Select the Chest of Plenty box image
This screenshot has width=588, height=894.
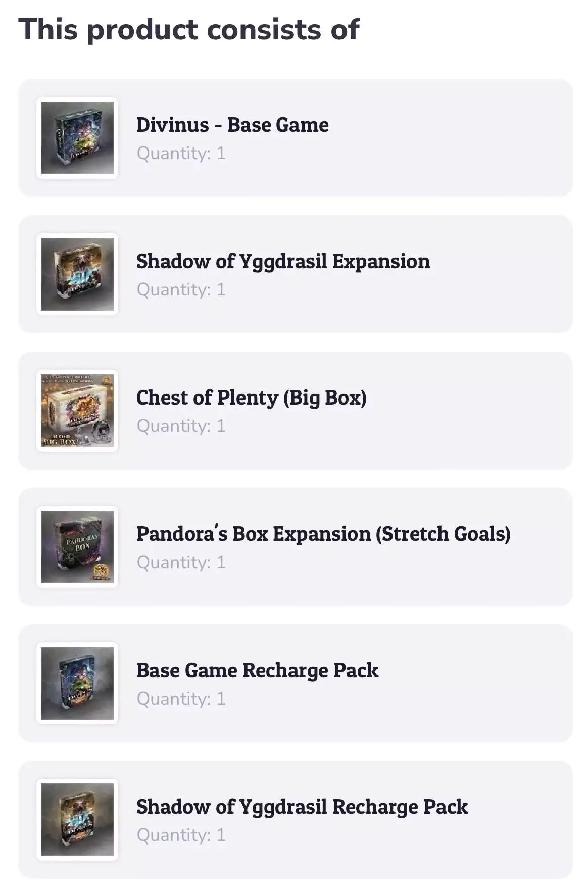coord(77,411)
